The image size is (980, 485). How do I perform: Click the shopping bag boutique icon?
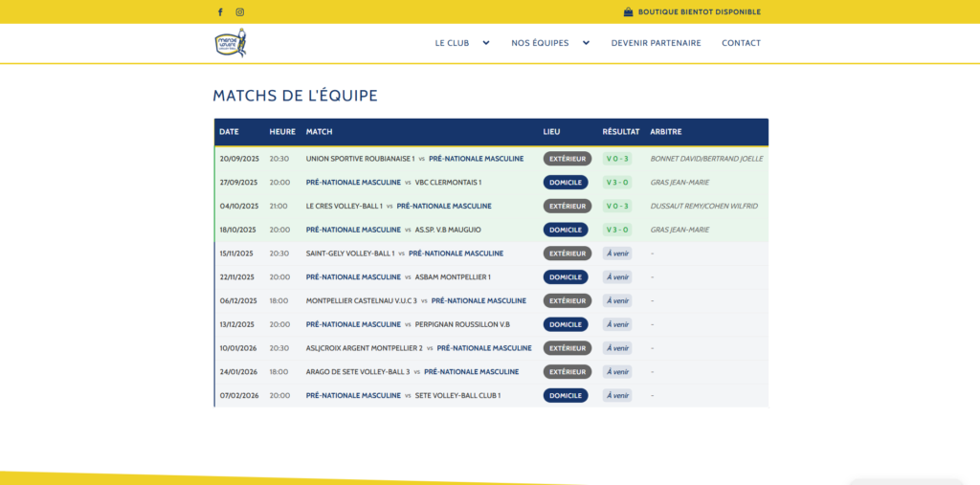tap(628, 11)
